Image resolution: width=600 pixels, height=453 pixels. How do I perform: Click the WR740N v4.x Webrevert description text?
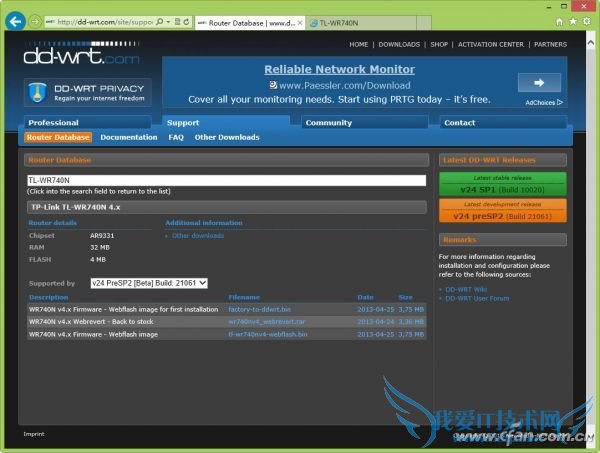click(91, 321)
